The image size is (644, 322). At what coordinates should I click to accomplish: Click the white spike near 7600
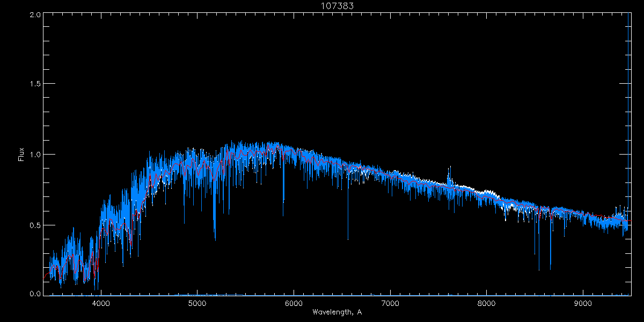(x=449, y=173)
